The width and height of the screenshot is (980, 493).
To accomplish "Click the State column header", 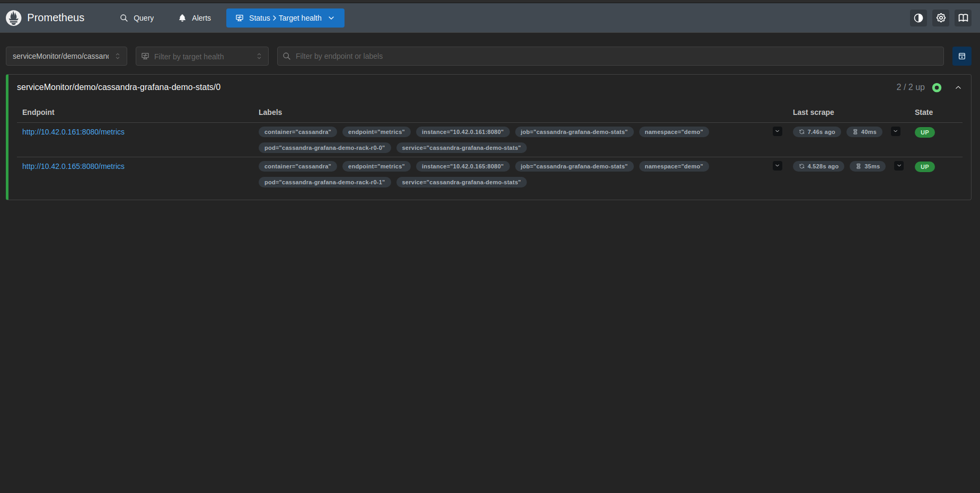I will (x=924, y=112).
